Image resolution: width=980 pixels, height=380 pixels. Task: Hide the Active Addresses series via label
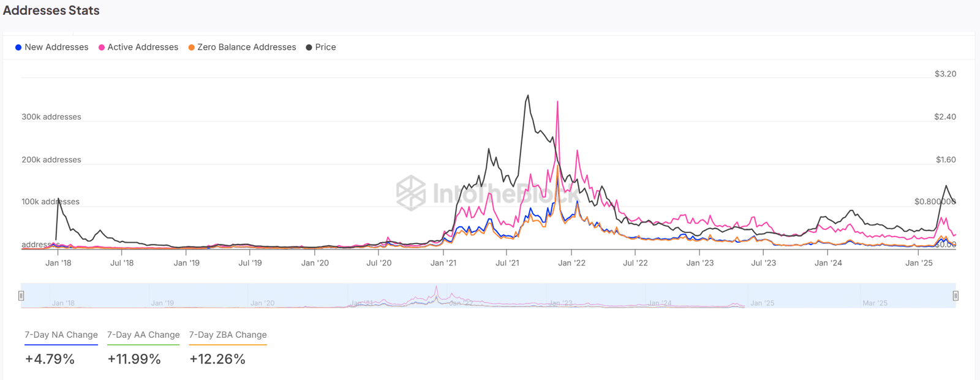pos(143,47)
